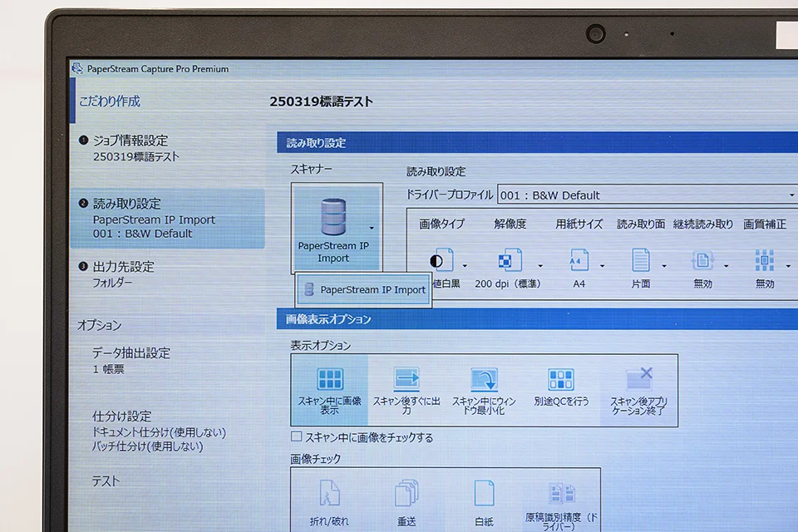Screen dimensions: 798x532
Task: Expand the 用紙サイズ dropdown arrow
Action: click(x=602, y=266)
